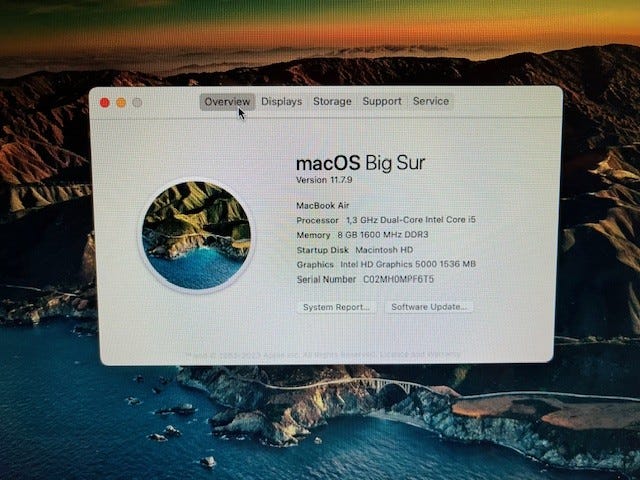Viewport: 640px width, 480px height.
Task: Click the Software Update button
Action: pos(429,307)
